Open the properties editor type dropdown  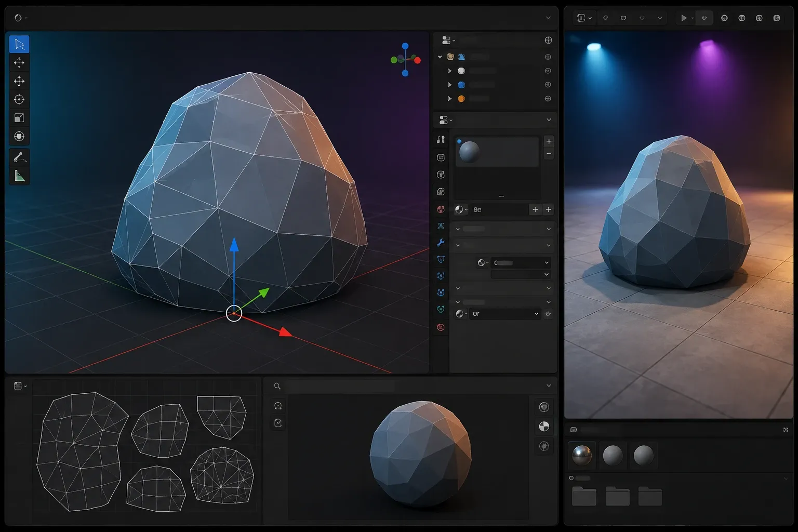[445, 120]
